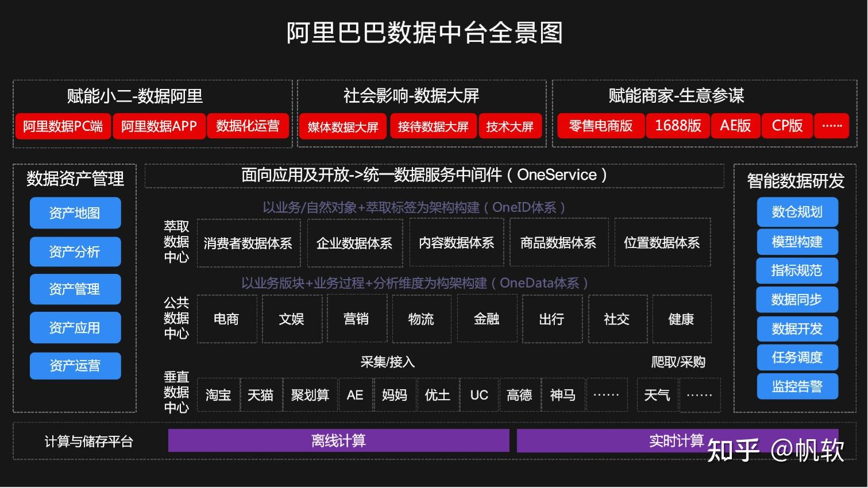Click the OneService middleware header bar
868x488 pixels.
coord(434,175)
